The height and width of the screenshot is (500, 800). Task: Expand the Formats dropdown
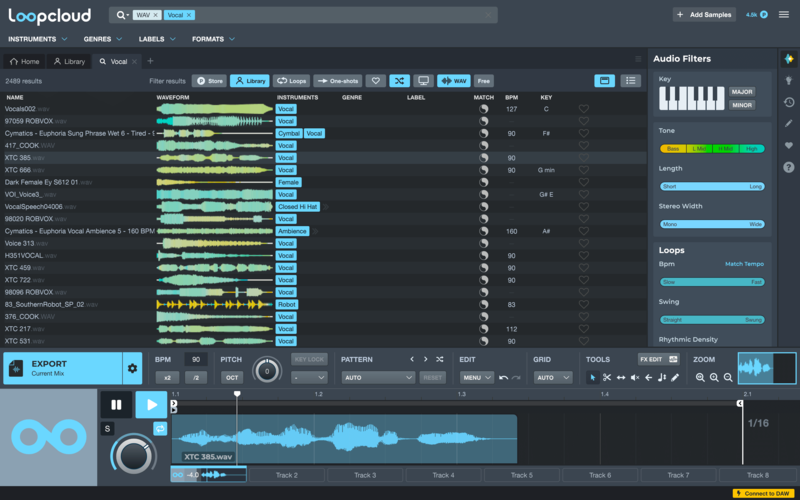(213, 39)
